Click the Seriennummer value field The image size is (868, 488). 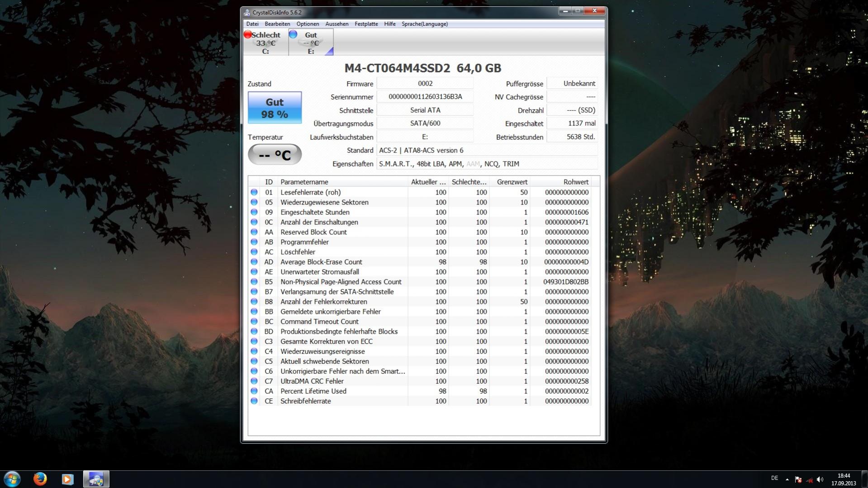point(425,97)
